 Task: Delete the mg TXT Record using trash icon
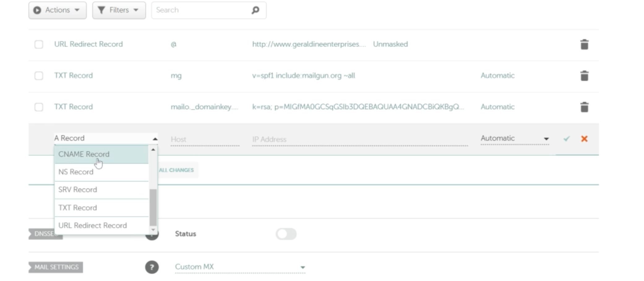[x=585, y=75]
